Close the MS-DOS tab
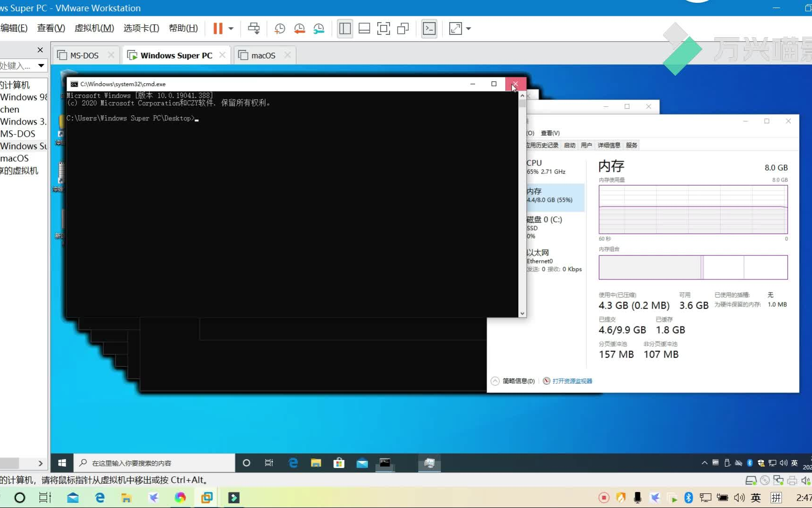 pos(111,55)
